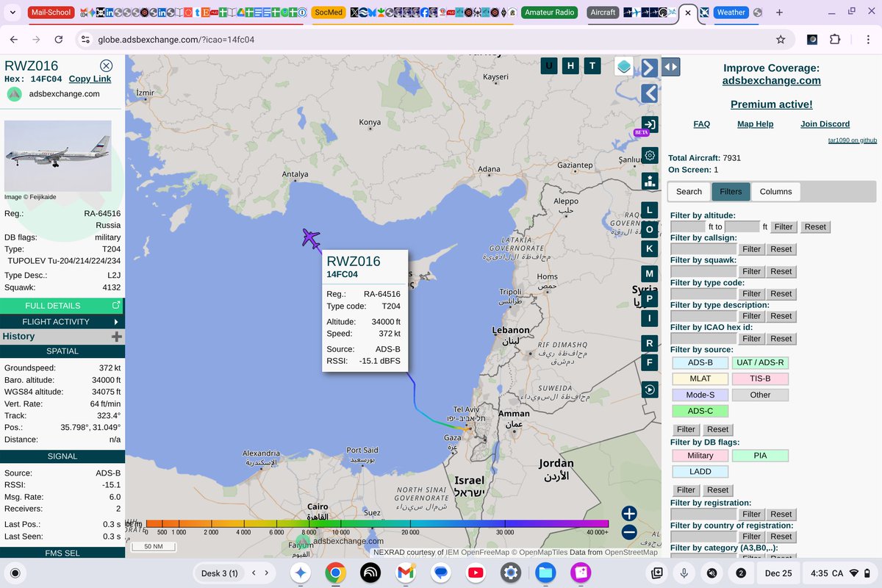
Task: Click the BETA login arrow icon
Action: (x=649, y=124)
